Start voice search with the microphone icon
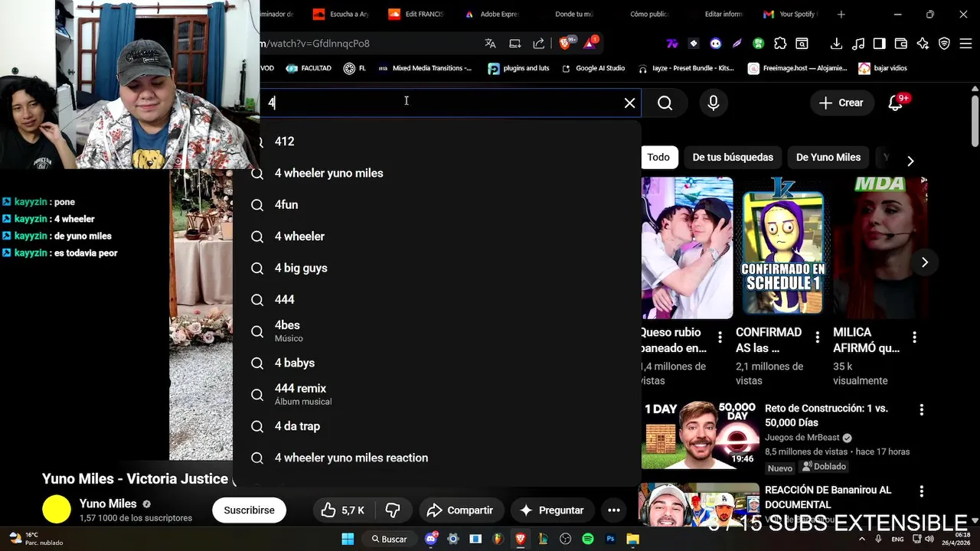This screenshot has height=551, width=980. pos(714,103)
